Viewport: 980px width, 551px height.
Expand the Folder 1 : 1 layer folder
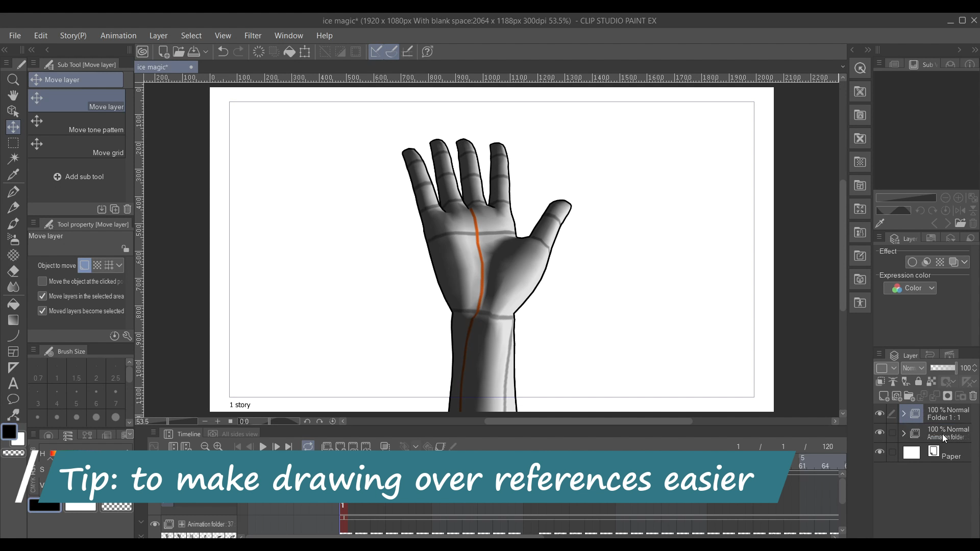[x=903, y=413]
